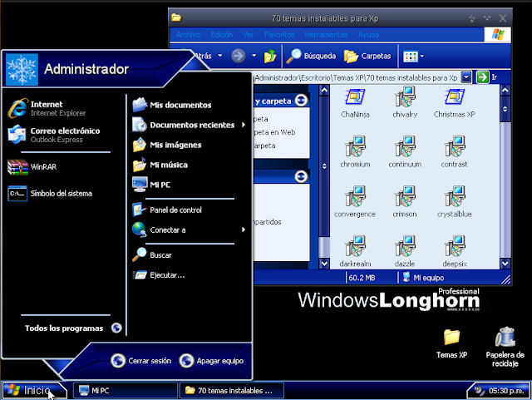
Task: Select the convergence theme installer
Action: click(x=355, y=202)
